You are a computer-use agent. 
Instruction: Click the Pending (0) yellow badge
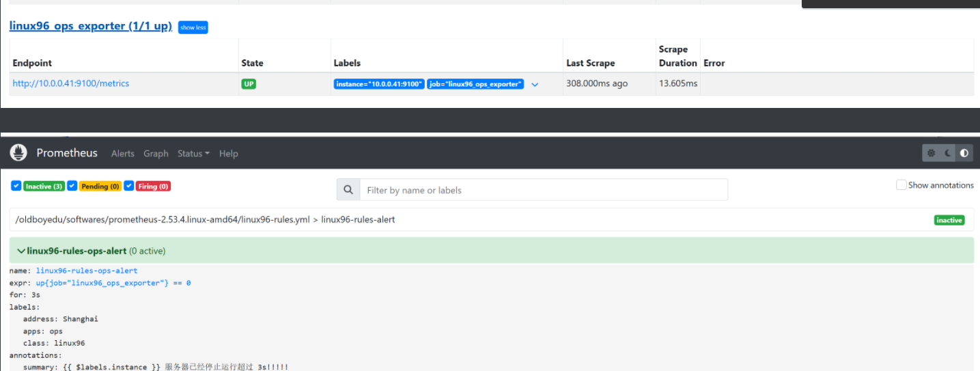click(100, 186)
